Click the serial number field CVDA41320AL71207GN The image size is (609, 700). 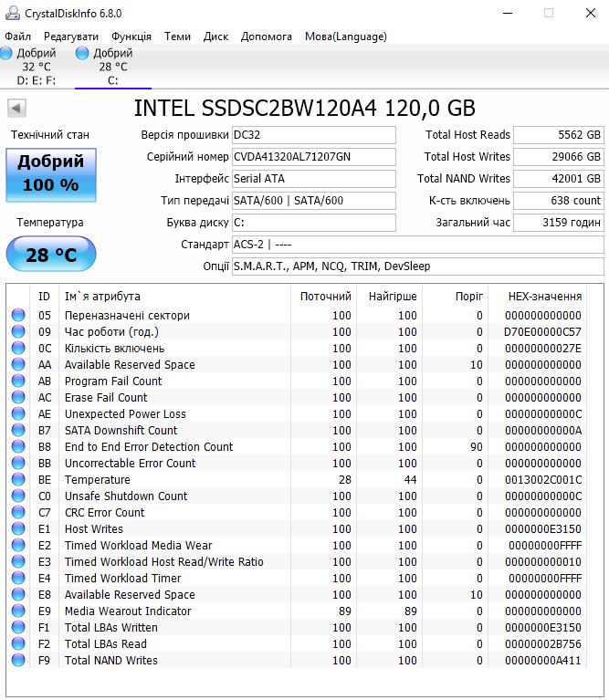tap(313, 157)
